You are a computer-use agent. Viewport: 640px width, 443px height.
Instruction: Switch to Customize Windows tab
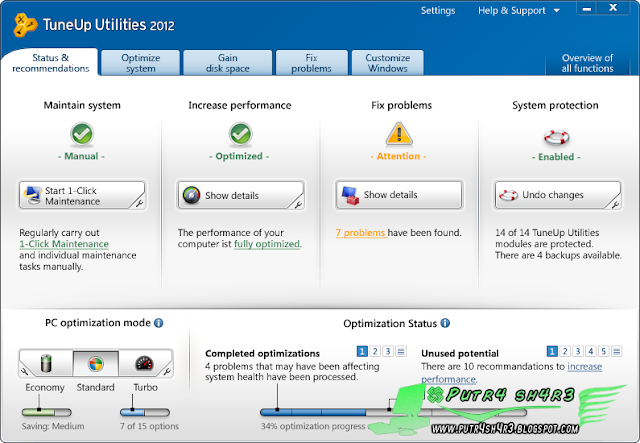click(387, 63)
